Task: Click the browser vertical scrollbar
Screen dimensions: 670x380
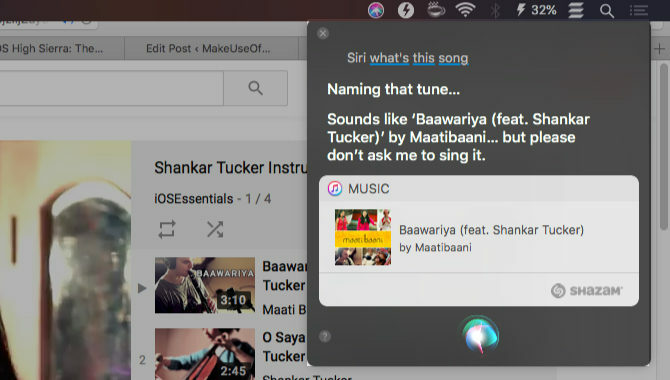Action: [x=664, y=147]
